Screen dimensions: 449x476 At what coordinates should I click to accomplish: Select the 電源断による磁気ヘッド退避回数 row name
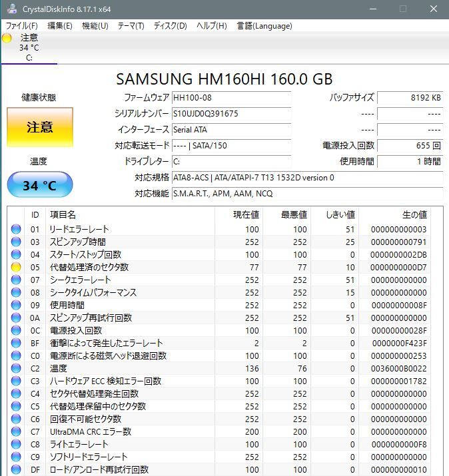108,356
